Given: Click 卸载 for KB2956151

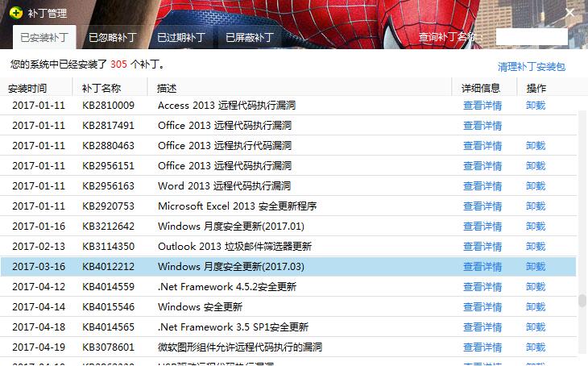Looking at the screenshot, I should tap(536, 166).
